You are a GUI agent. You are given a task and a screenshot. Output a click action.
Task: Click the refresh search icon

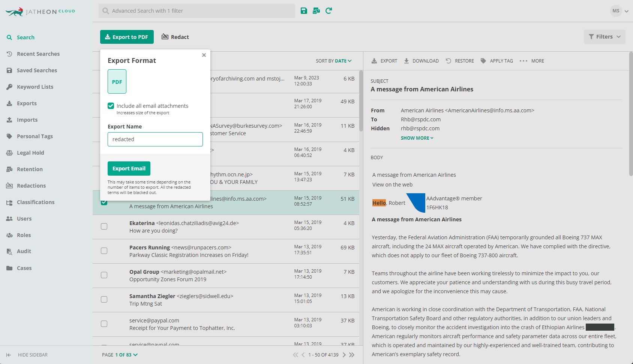(328, 11)
